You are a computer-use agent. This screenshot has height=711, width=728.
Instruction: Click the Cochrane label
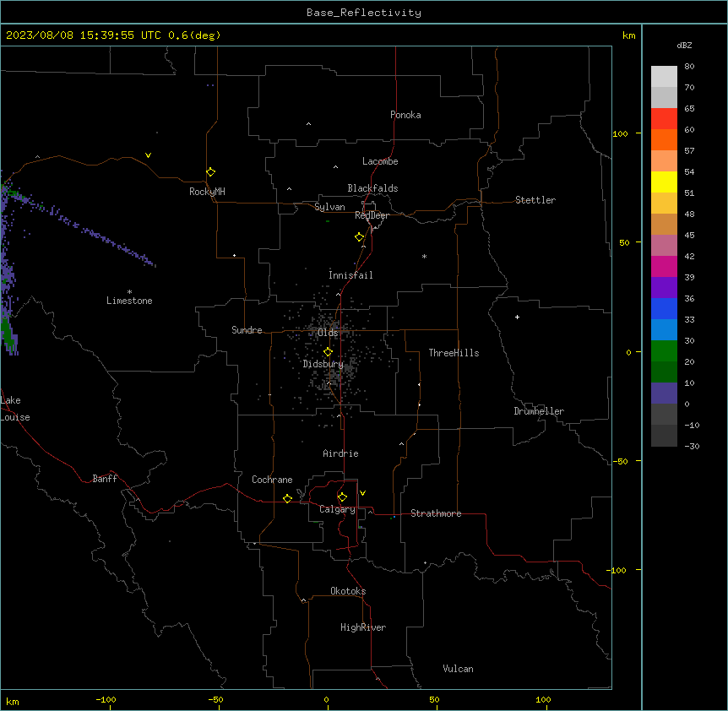pos(272,480)
